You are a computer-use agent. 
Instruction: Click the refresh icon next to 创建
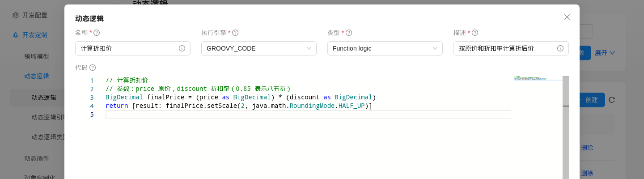(x=612, y=100)
